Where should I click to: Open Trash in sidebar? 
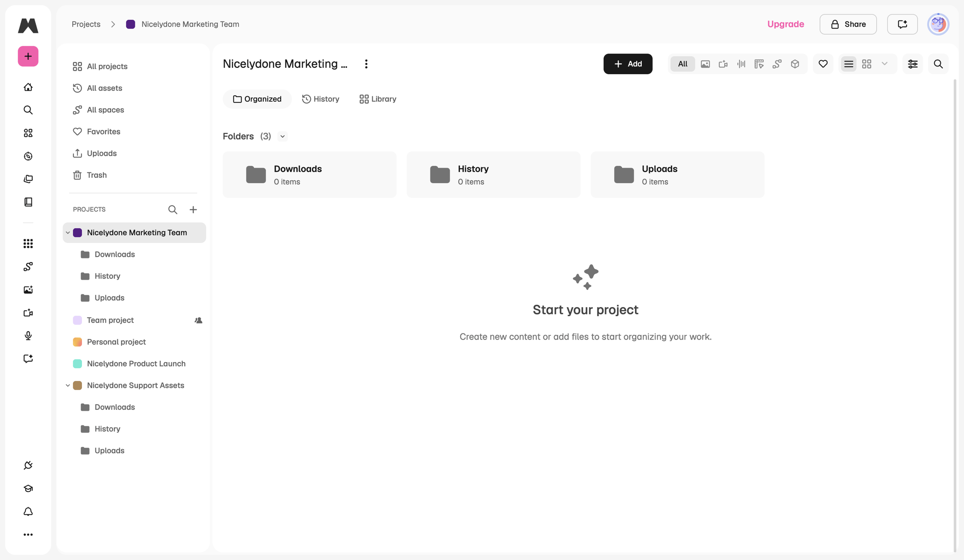click(90, 175)
